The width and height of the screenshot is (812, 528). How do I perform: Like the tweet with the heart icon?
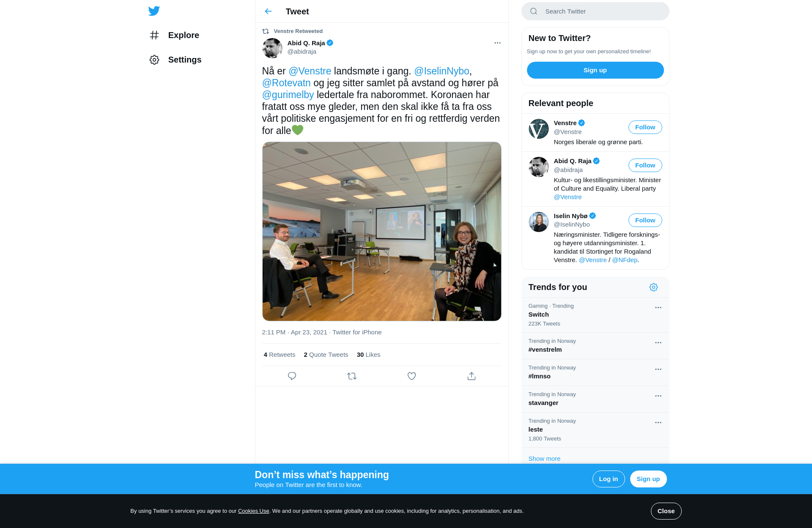click(411, 376)
